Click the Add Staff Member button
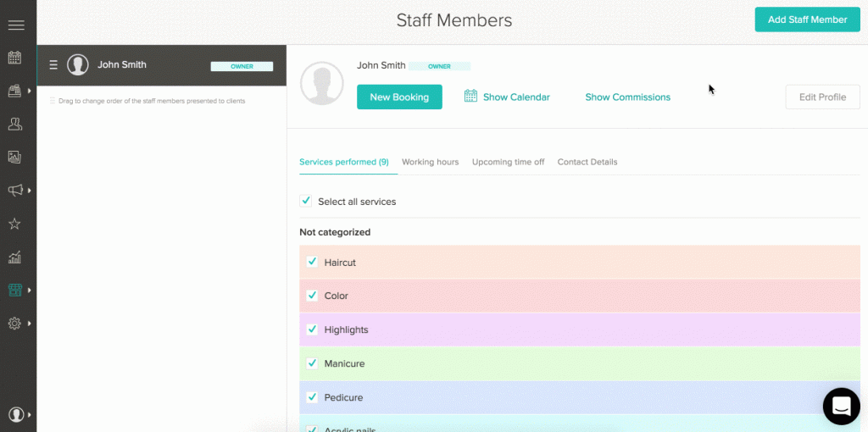Viewport: 868px width, 432px height. coord(807,19)
